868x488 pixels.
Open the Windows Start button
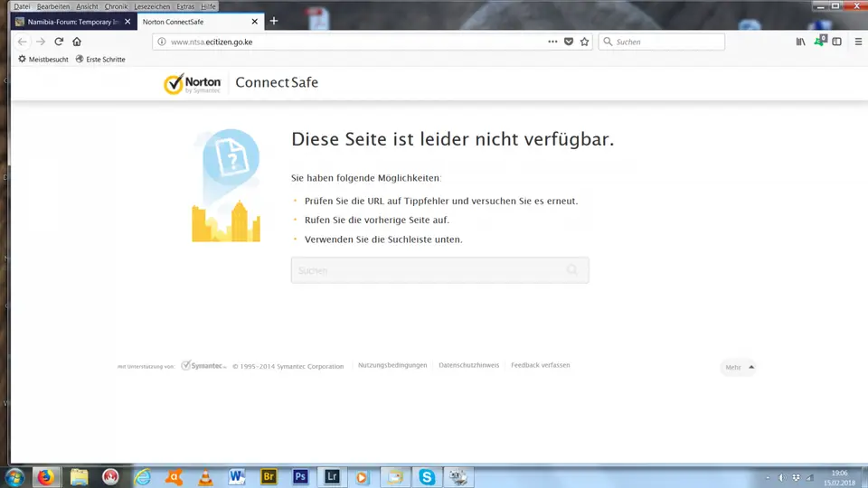pos(14,477)
